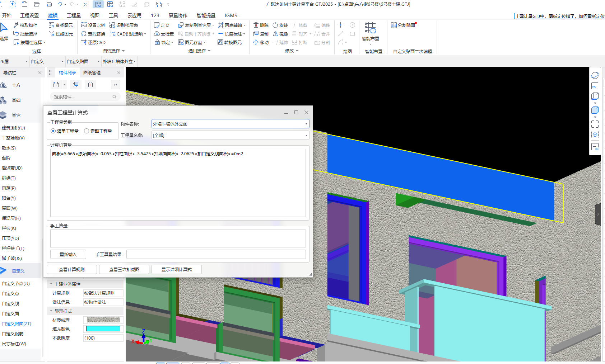Screen dimensions: 605x364
Task: Click 两点辅轴 two-point auxiliary axis tool
Action: pyautogui.click(x=232, y=25)
